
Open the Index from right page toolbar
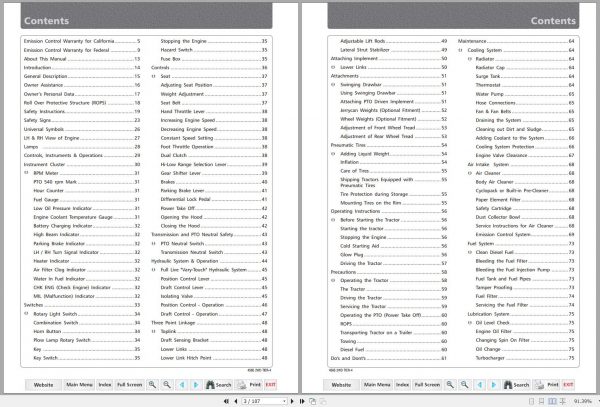(403, 385)
